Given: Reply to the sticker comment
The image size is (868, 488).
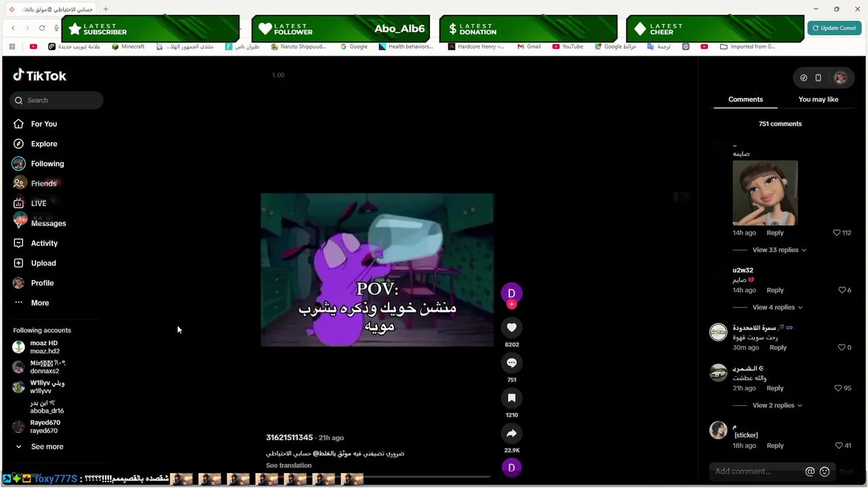Looking at the screenshot, I should pos(774,446).
